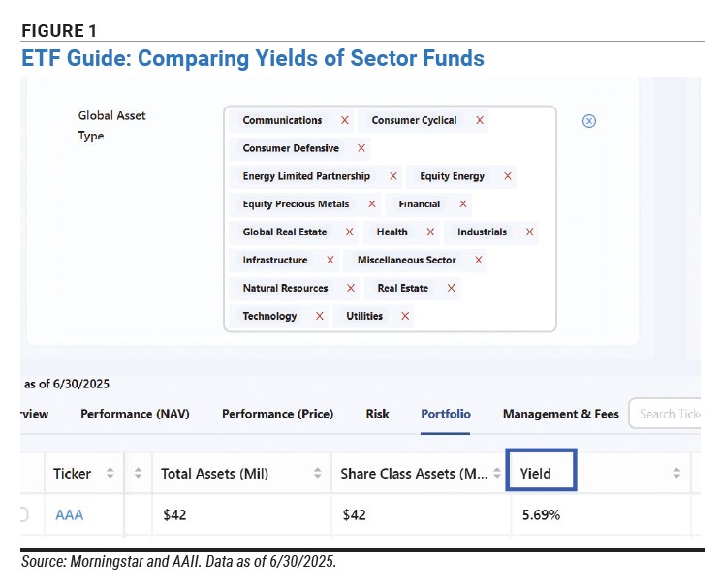This screenshot has width=722, height=588.
Task: Remove the Communications filter tag
Action: [x=344, y=120]
